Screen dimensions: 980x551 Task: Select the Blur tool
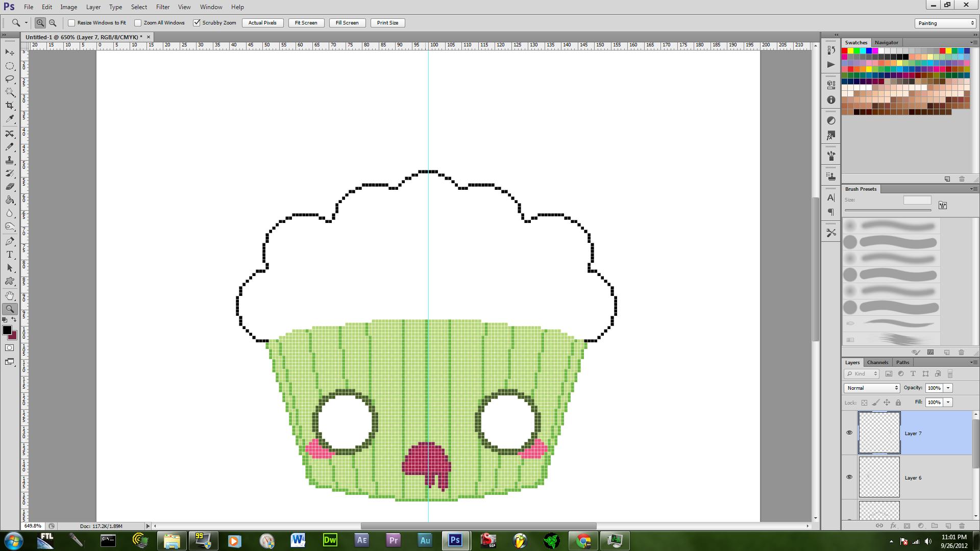(x=10, y=213)
